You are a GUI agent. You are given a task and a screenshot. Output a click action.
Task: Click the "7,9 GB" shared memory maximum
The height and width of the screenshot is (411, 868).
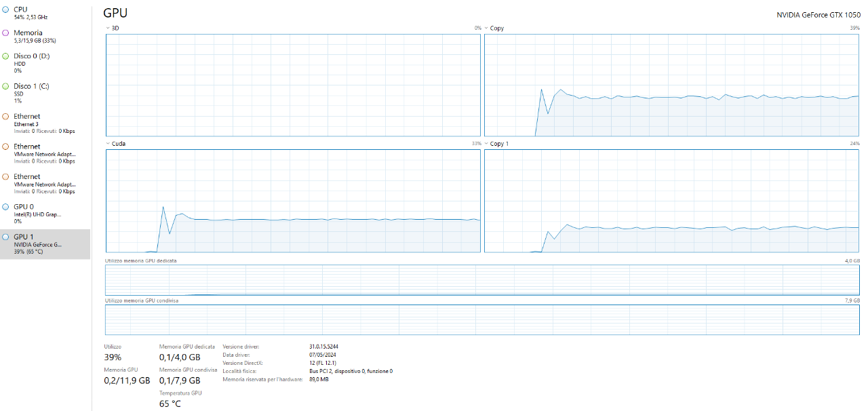852,300
